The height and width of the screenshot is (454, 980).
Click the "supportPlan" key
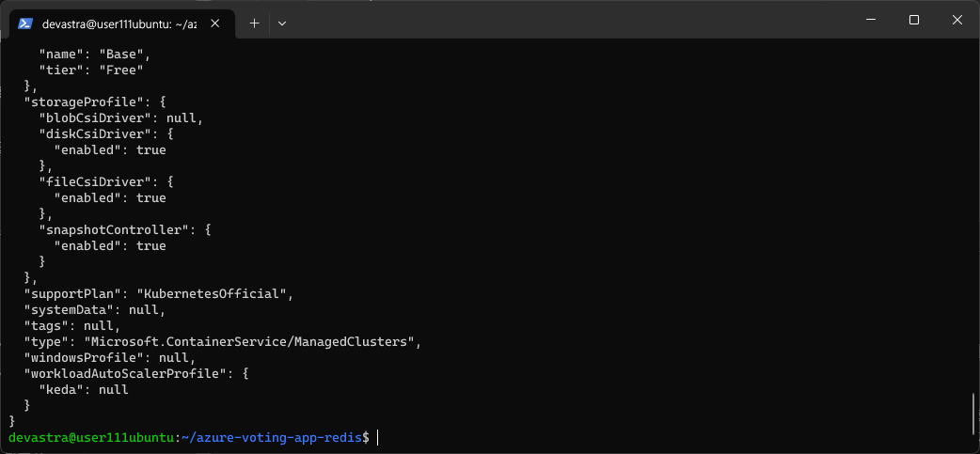tap(71, 293)
